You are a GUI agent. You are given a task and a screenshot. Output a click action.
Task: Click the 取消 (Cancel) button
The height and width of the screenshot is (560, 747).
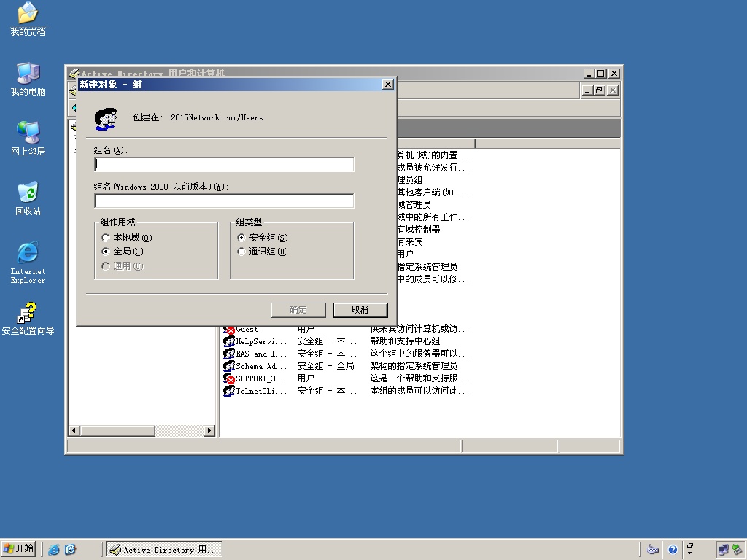tap(360, 310)
